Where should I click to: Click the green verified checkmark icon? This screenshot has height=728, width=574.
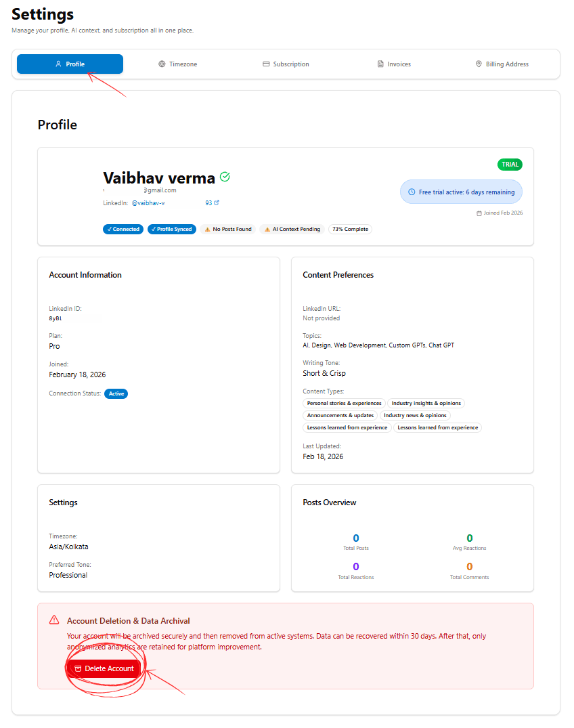pyautogui.click(x=225, y=177)
